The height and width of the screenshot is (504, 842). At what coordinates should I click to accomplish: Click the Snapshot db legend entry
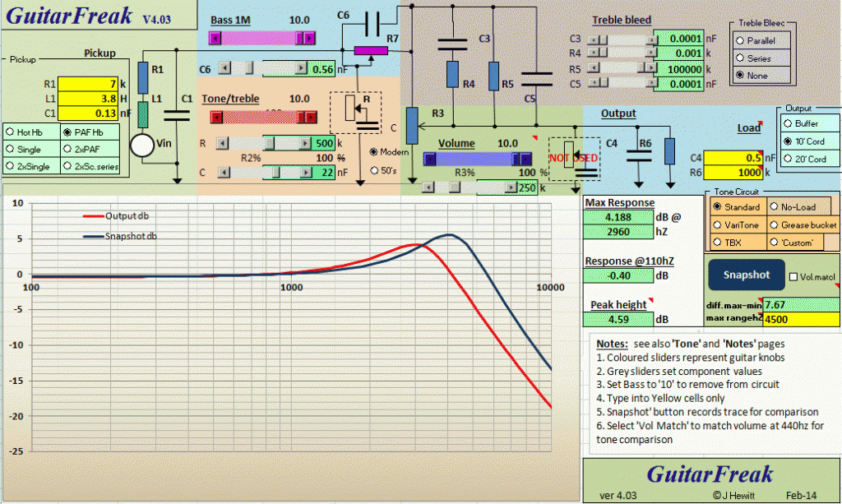[120, 236]
